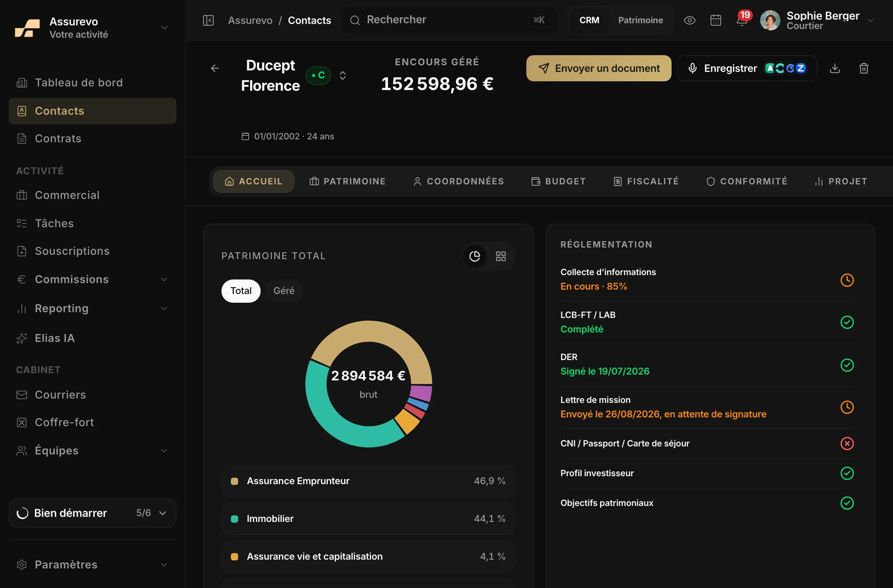This screenshot has height=588, width=893.
Task: Open Tableau de bord in sidebar
Action: tap(92, 82)
